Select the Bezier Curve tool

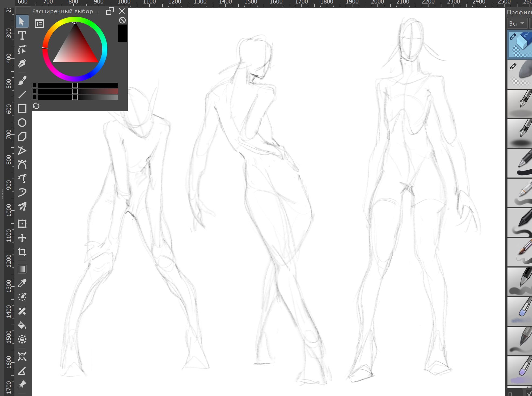22,165
